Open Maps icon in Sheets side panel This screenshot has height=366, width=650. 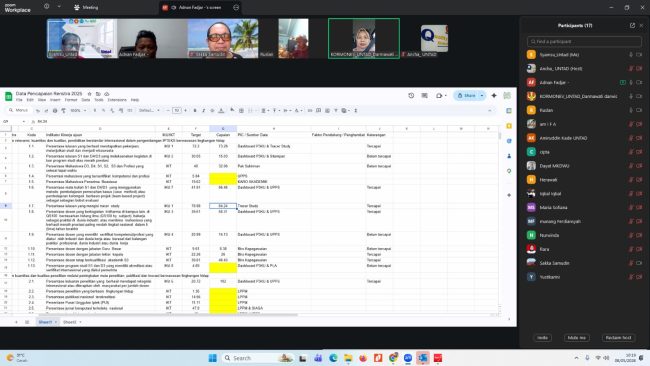click(x=509, y=171)
